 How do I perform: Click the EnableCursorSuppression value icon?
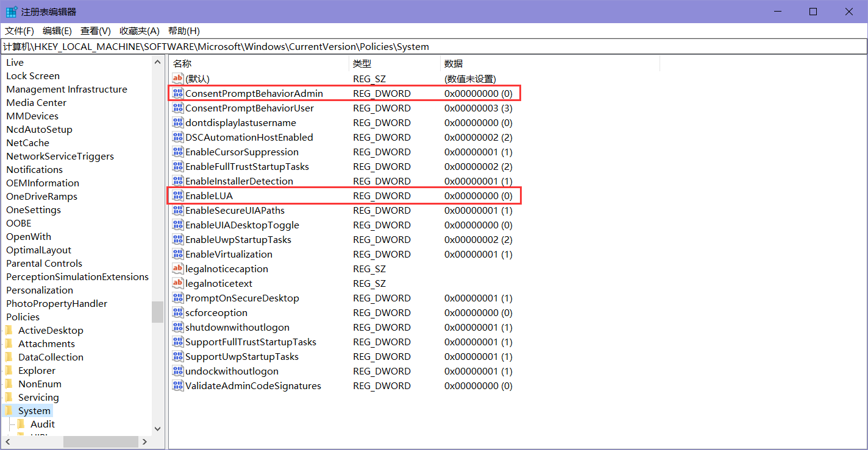(177, 152)
